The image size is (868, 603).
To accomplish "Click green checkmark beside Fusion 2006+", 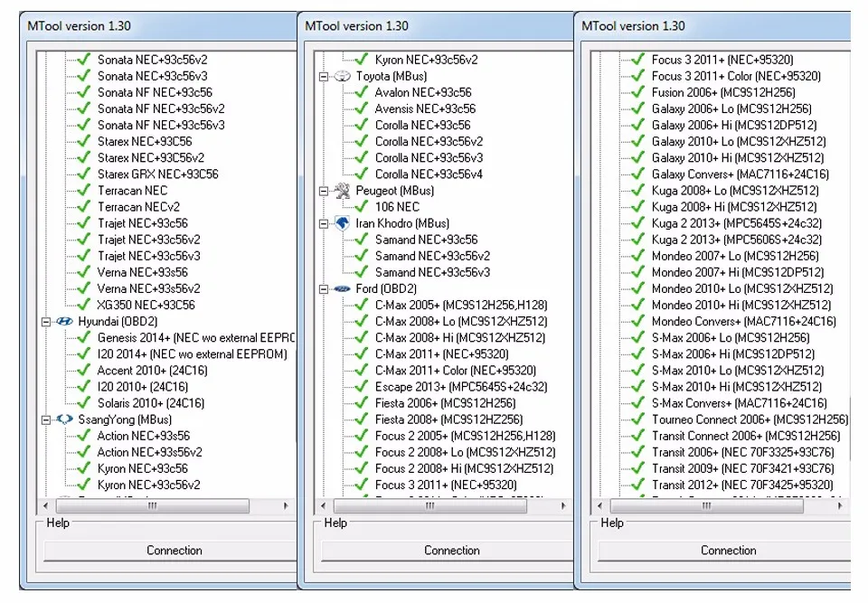I will pos(637,92).
